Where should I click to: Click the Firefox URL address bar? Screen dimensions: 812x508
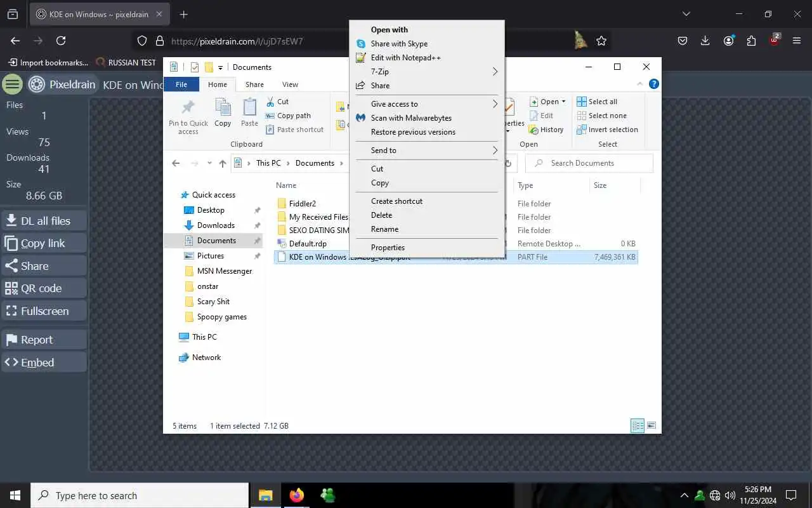[371, 41]
